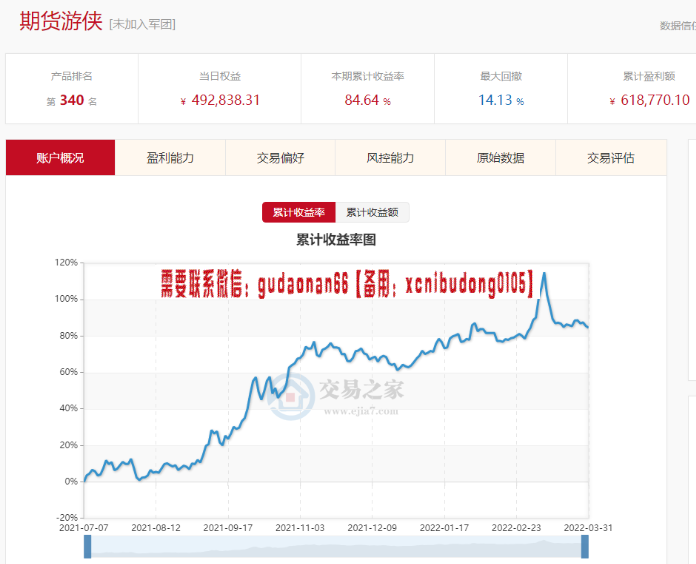Click the 60% y-axis label
Screen dimensions: 696x564
69,372
